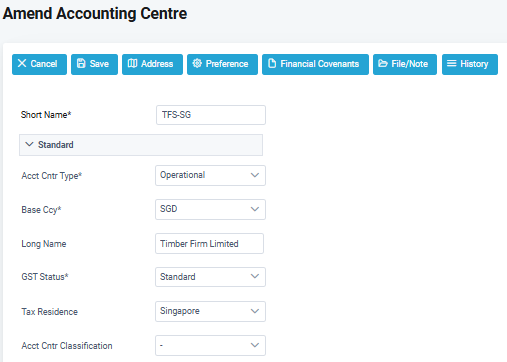Viewport: 507px width, 362px height.
Task: Click the document icon on Financial Covenants
Action: click(x=272, y=63)
